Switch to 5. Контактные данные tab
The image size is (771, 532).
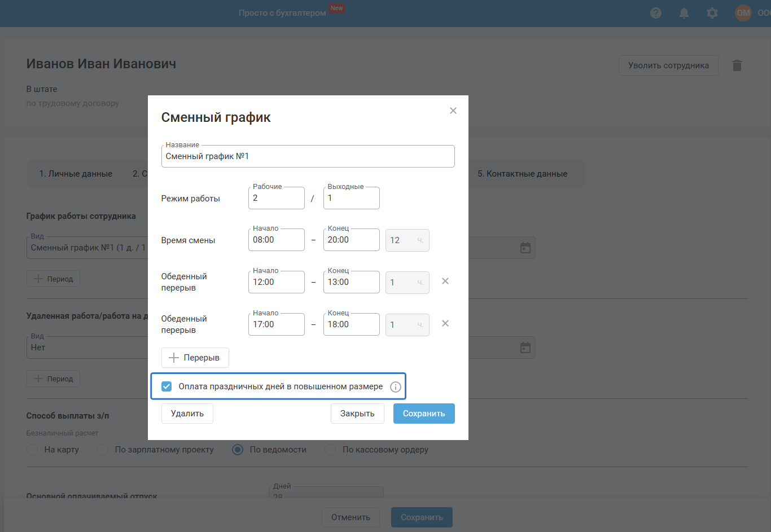pos(523,174)
